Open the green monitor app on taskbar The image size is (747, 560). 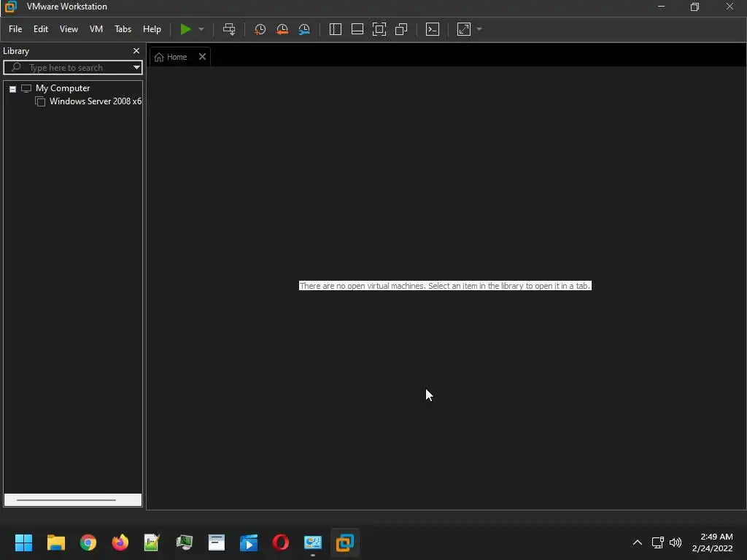(x=185, y=542)
